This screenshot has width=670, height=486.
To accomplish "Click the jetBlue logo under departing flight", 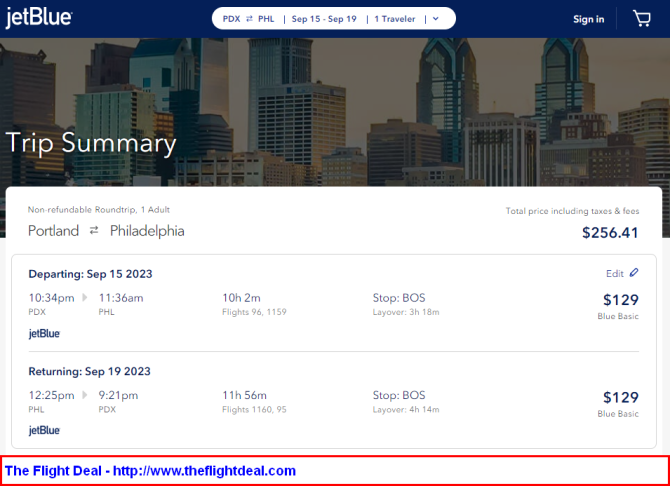I will [44, 333].
